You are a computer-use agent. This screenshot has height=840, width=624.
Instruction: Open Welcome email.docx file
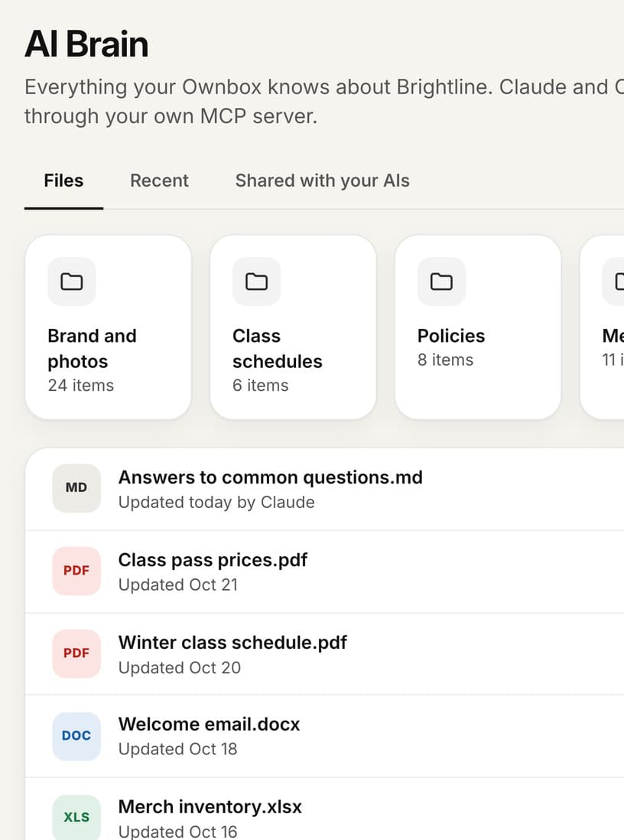pyautogui.click(x=209, y=724)
